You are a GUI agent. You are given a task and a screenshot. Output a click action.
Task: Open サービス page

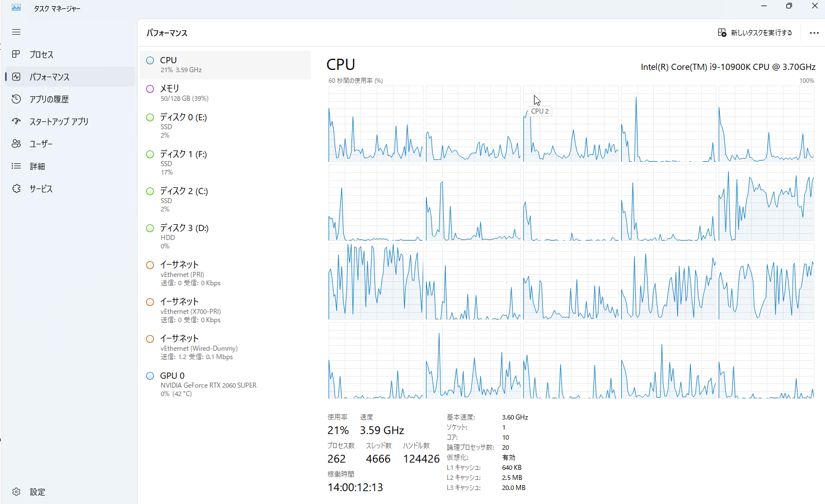click(70, 189)
